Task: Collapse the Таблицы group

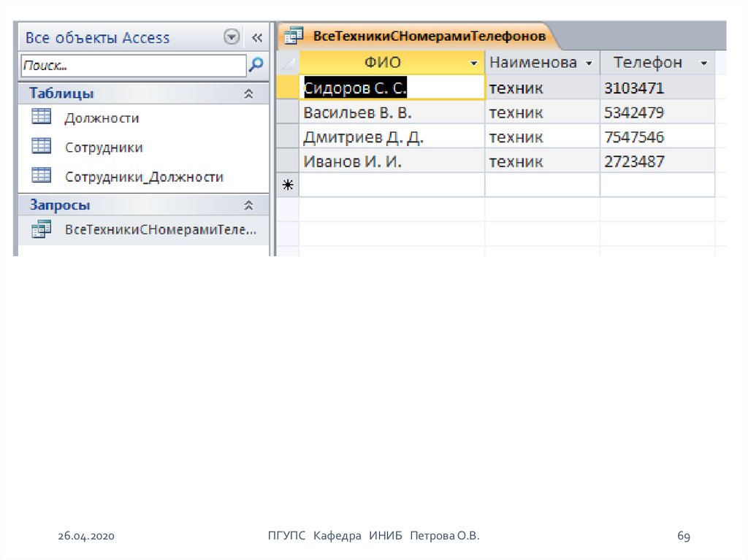Action: click(248, 93)
